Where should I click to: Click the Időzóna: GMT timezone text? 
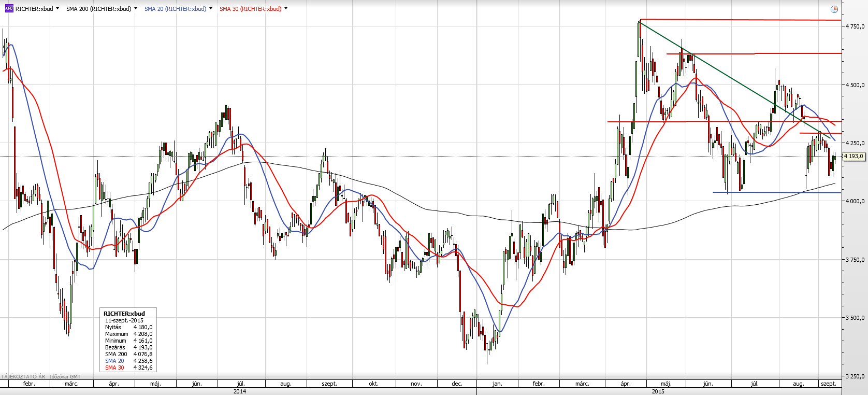(65, 377)
